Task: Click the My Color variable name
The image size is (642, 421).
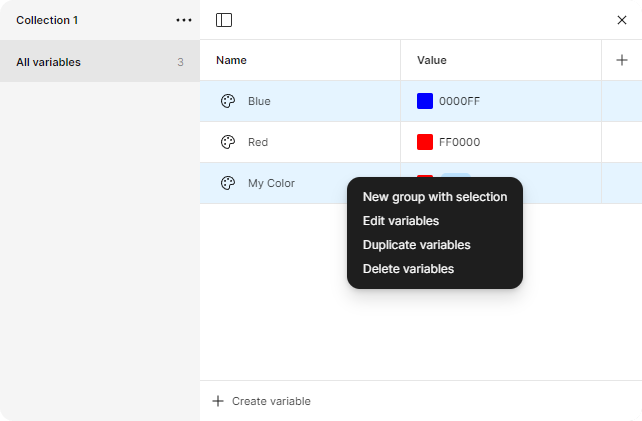Action: 271,183
